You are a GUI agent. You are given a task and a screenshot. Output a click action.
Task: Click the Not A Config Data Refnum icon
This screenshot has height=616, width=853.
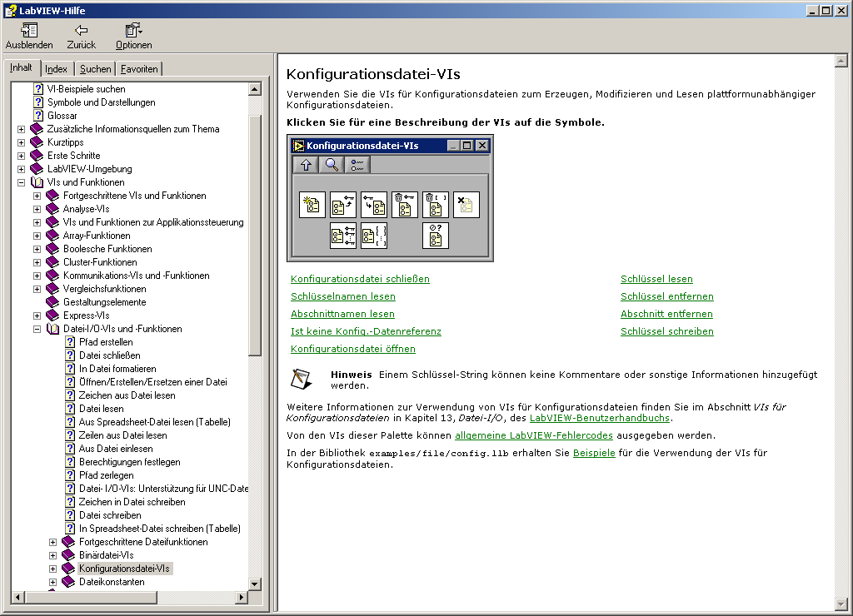(436, 236)
